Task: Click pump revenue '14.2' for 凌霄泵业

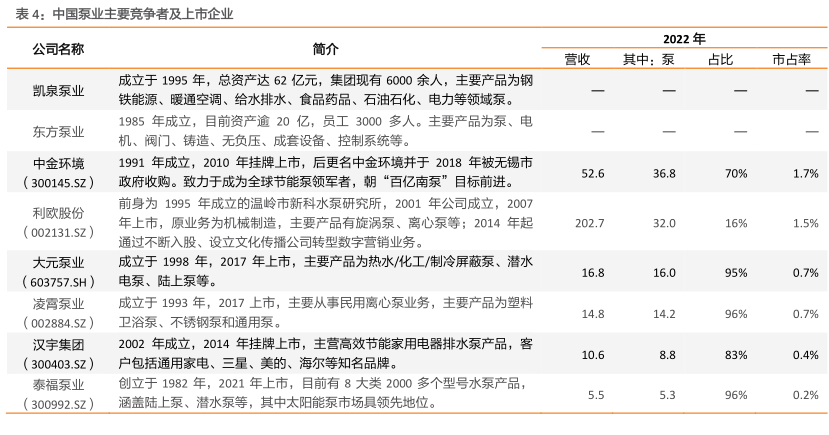Action: pos(664,314)
